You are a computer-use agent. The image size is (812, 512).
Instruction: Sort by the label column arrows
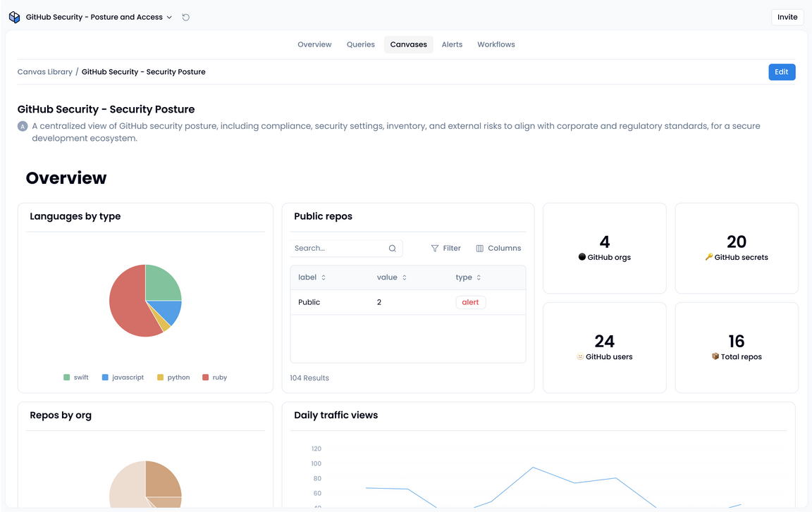324,277
